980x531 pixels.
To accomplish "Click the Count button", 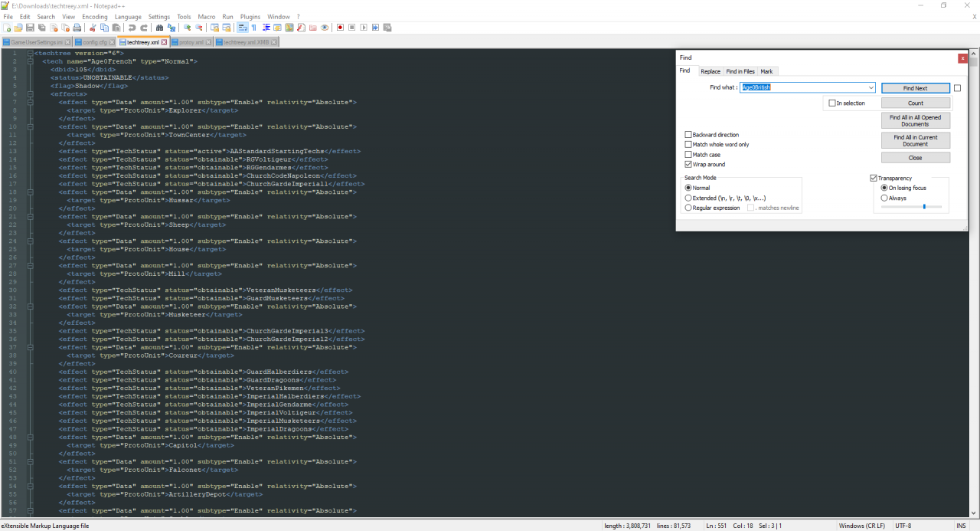I will tap(915, 103).
